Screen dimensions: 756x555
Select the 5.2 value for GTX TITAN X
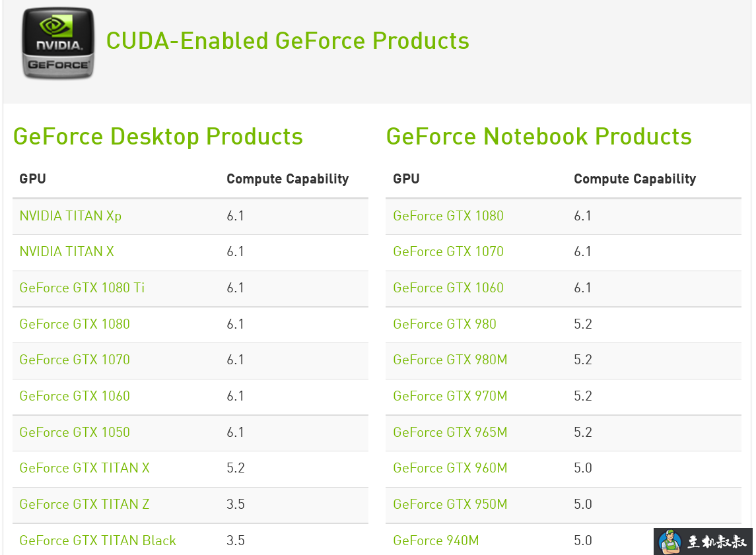point(236,468)
